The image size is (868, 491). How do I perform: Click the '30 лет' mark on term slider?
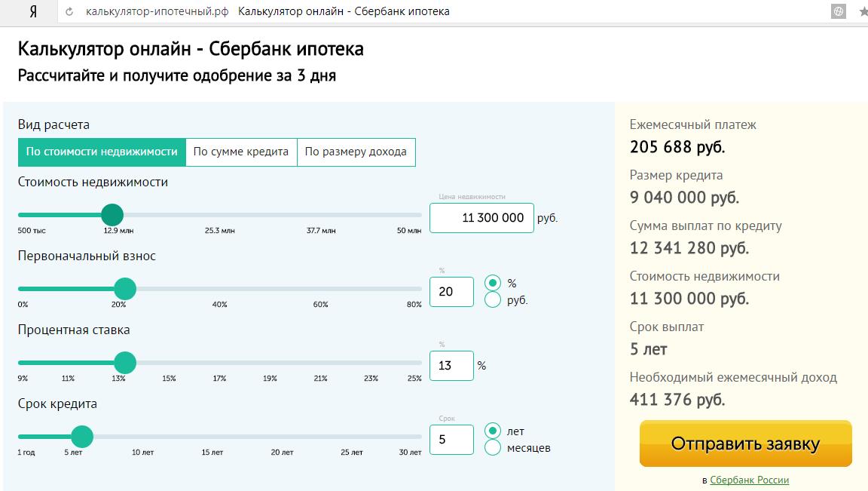pos(410,453)
